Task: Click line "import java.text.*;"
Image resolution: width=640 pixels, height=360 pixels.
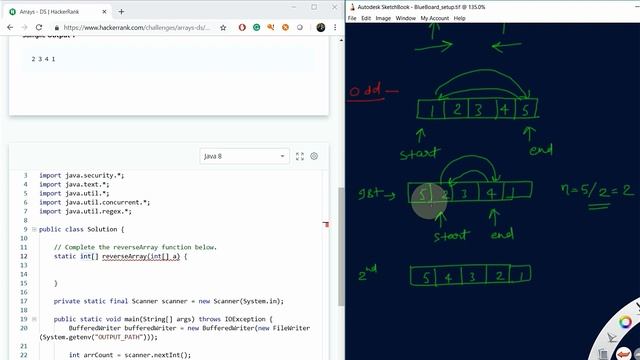Action: click(x=74, y=184)
